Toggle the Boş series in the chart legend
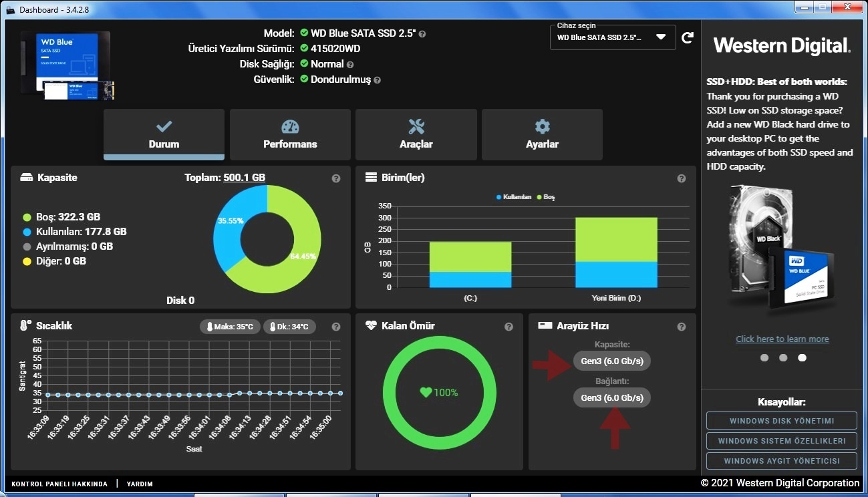868x497 pixels. click(546, 197)
